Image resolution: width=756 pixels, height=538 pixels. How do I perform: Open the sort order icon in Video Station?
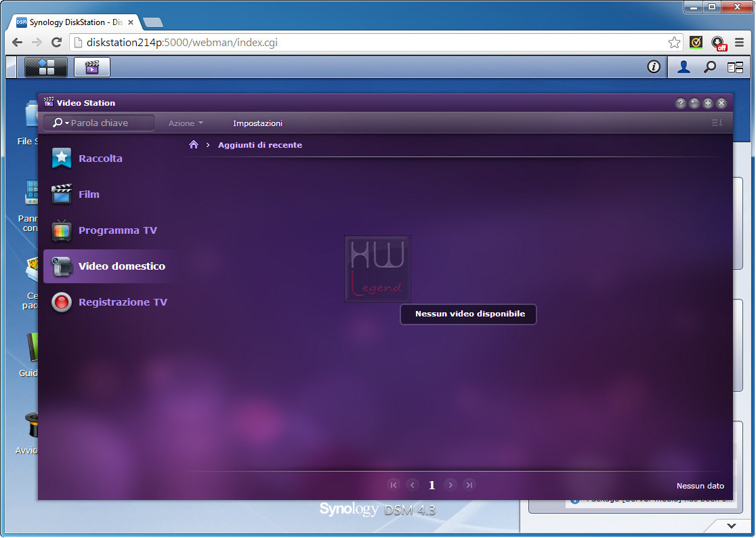pos(717,123)
